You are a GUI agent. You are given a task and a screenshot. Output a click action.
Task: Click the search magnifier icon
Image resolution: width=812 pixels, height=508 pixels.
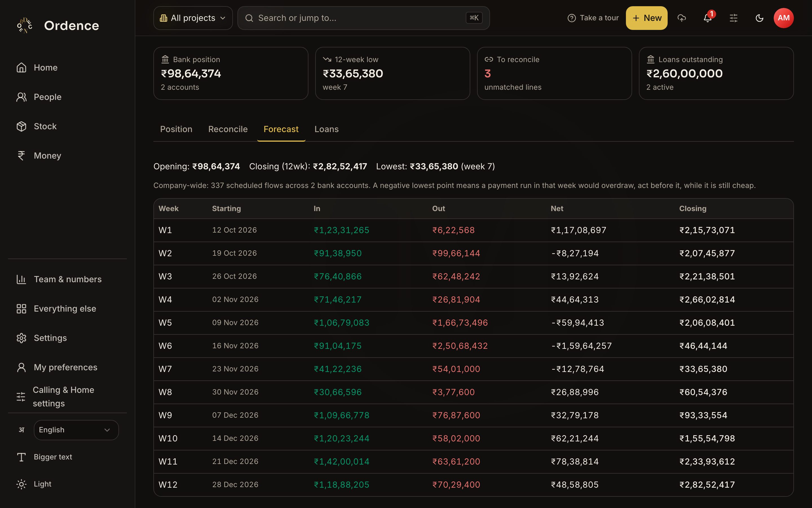249,18
